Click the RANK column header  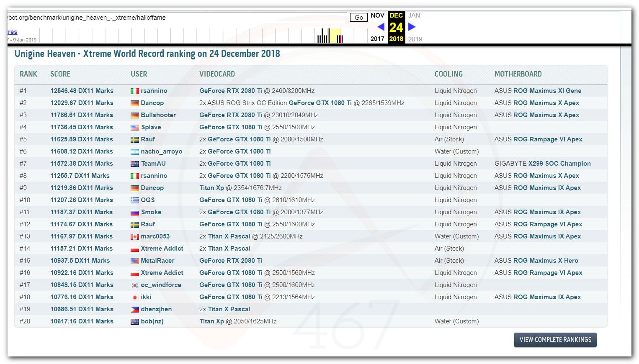28,74
